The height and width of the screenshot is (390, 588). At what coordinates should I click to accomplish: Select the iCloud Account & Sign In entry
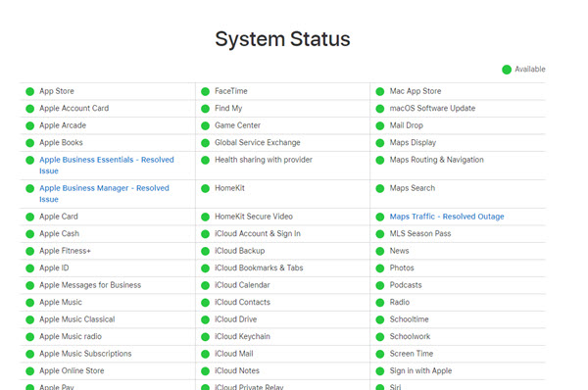257,233
